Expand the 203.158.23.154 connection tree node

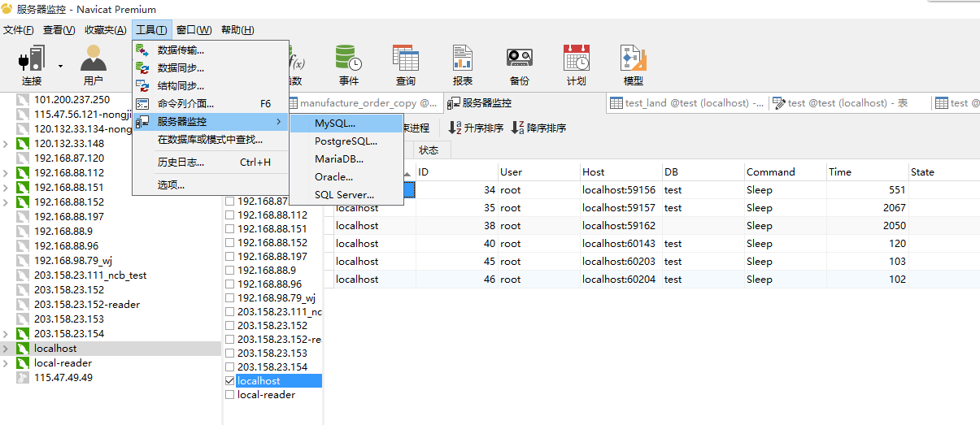pos(7,334)
